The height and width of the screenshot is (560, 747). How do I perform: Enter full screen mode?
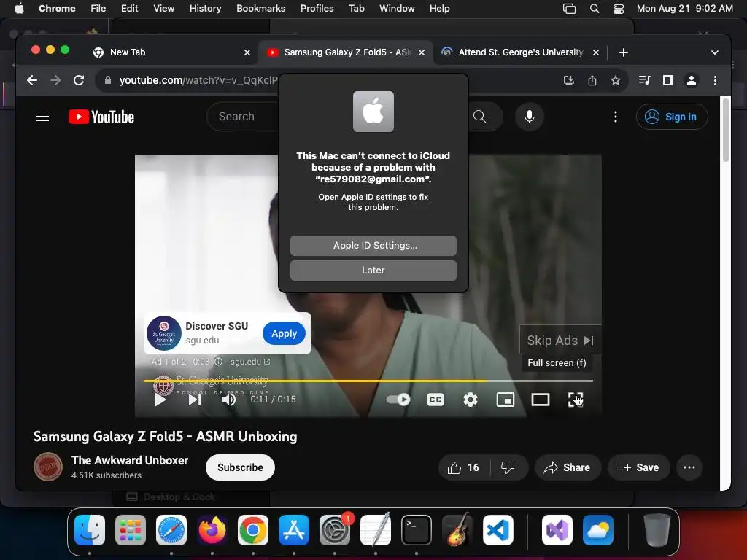pyautogui.click(x=576, y=400)
